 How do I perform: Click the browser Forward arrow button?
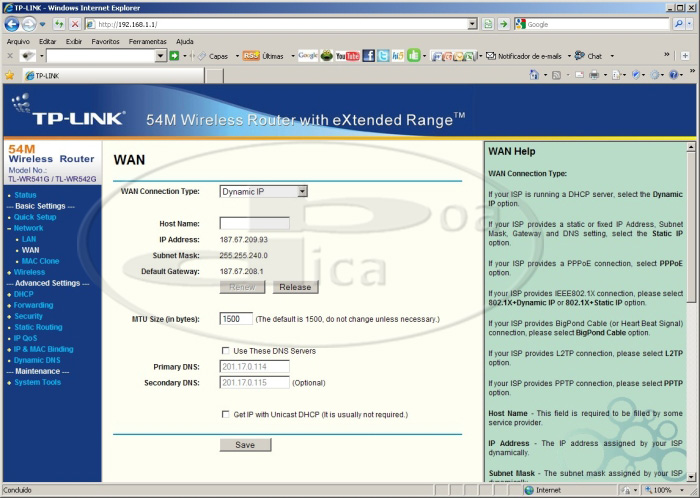click(29, 24)
